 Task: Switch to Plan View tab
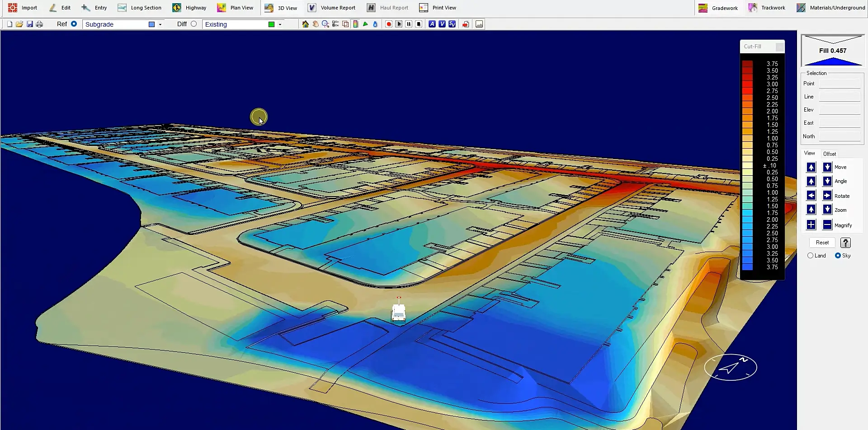click(x=235, y=8)
